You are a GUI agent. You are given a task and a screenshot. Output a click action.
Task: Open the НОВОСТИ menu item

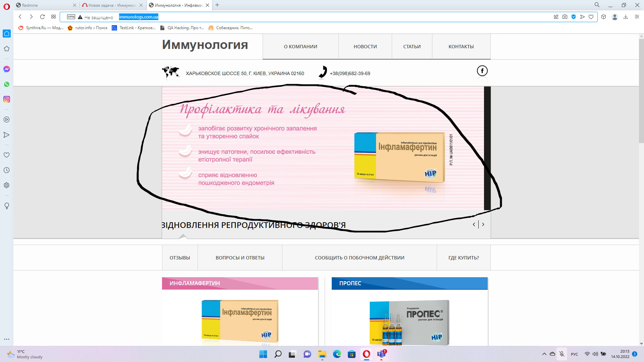tap(365, 47)
